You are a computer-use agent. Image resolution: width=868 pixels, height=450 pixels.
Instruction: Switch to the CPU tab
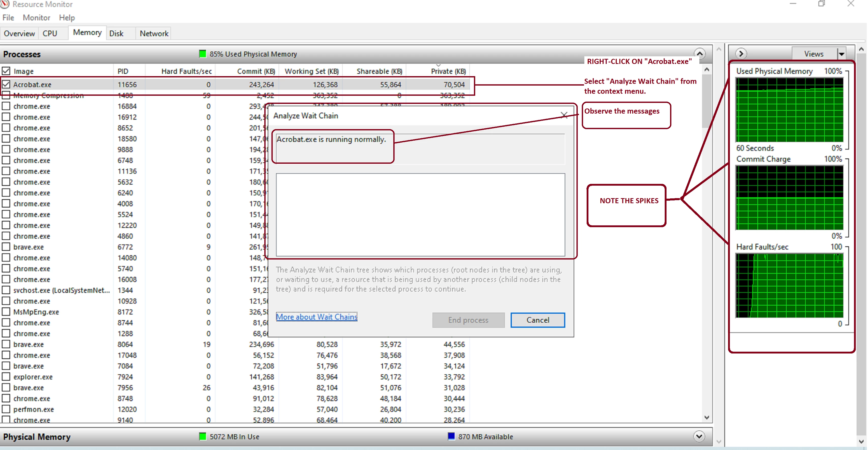tap(50, 33)
